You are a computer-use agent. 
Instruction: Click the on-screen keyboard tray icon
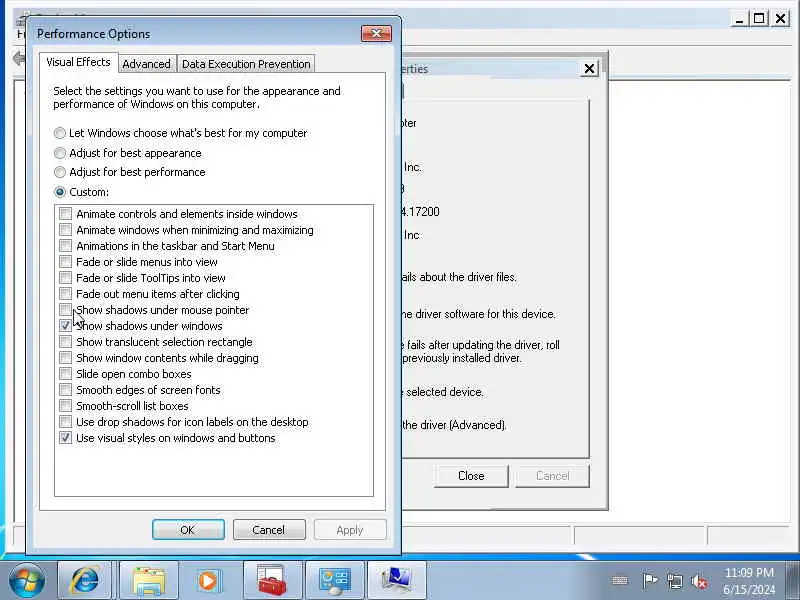click(619, 581)
